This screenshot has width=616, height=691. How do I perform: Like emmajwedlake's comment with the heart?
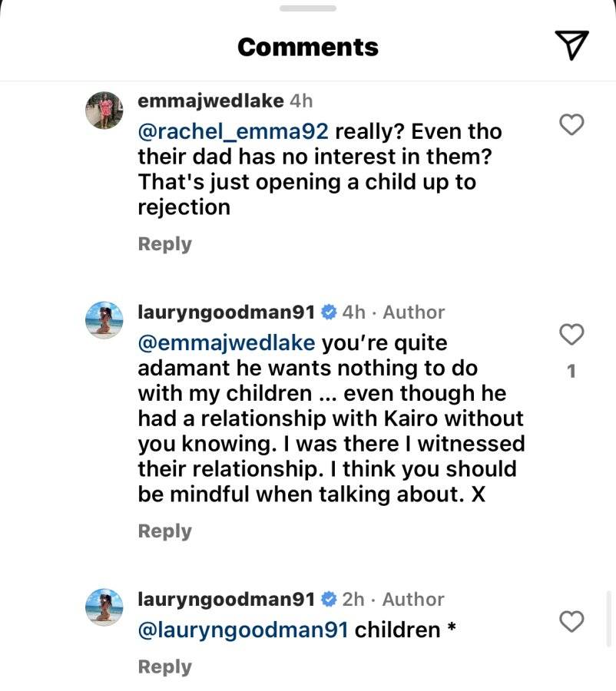point(571,124)
